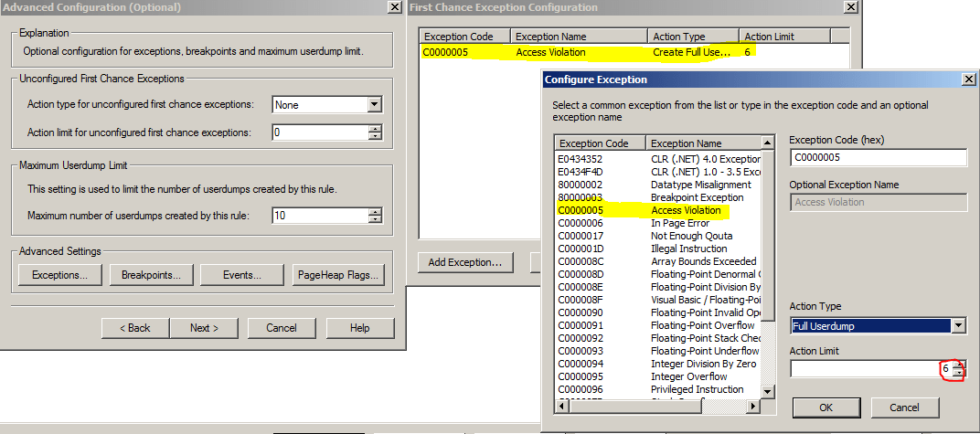Confirm with OK in Configure Exception
Screen dimensions: 980x434
click(x=825, y=408)
